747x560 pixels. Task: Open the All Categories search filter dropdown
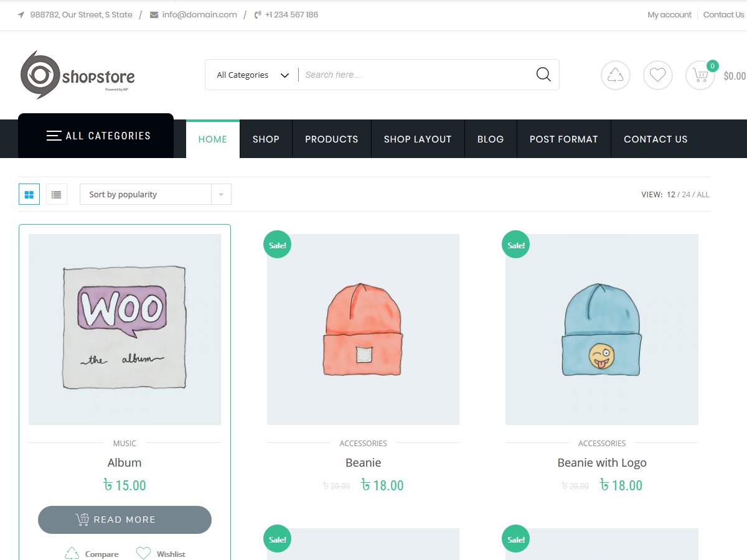pos(251,75)
